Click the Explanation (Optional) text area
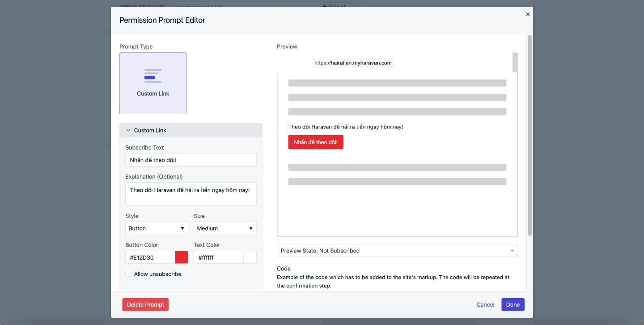Screen dimensions: 644x325 191,194
